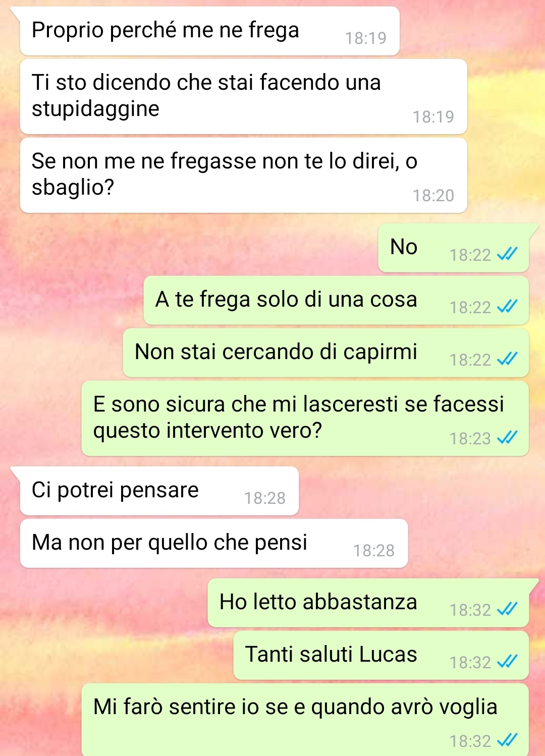Tap the read ticks on "Non stai cercando di capirmi"
Screen dimensions: 545x756
click(x=507, y=359)
